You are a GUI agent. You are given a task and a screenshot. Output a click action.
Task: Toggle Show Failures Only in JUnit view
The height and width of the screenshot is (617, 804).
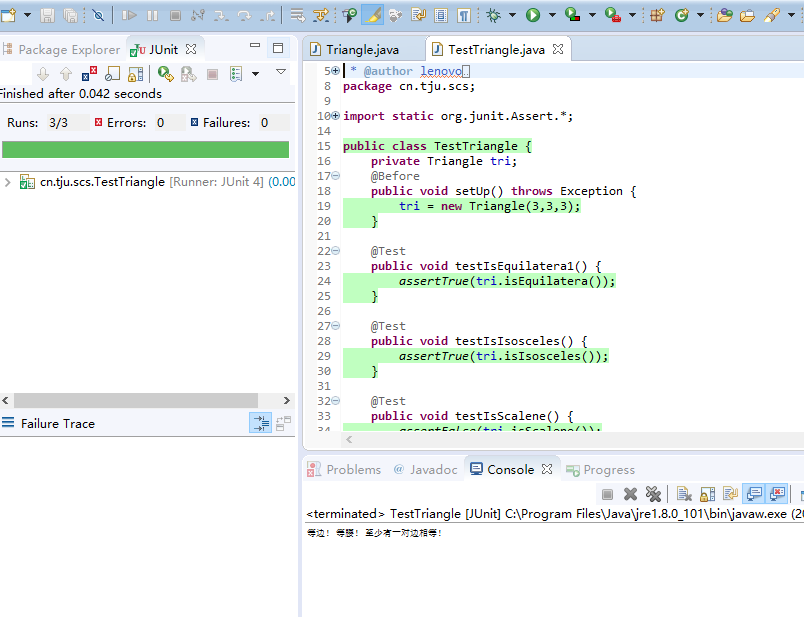click(x=89, y=74)
